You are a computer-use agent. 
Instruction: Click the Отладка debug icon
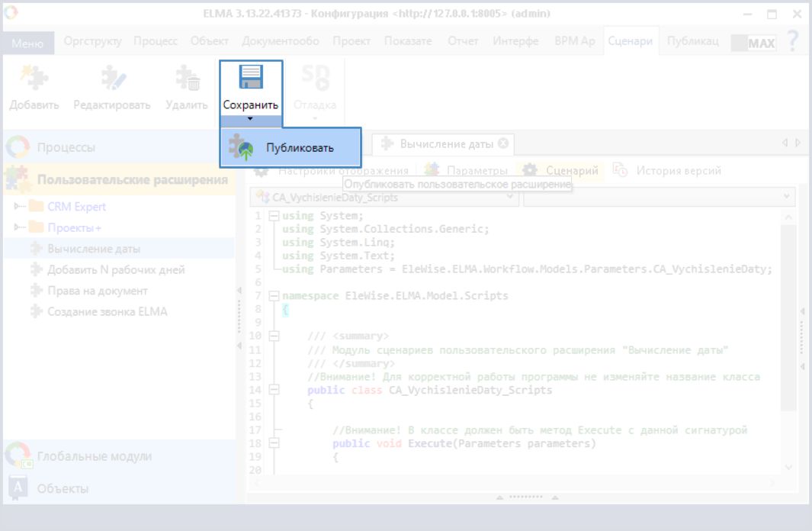(x=315, y=77)
